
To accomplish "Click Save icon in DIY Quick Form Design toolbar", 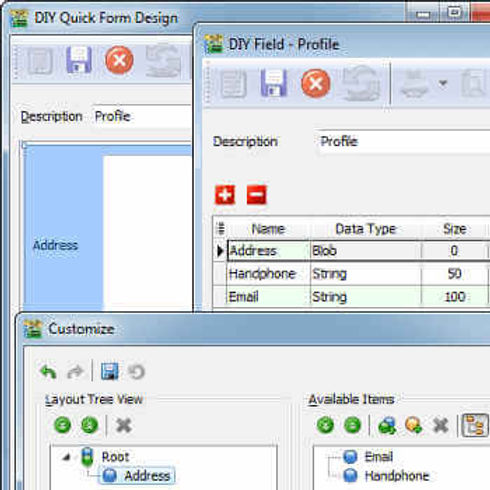I will point(79,60).
